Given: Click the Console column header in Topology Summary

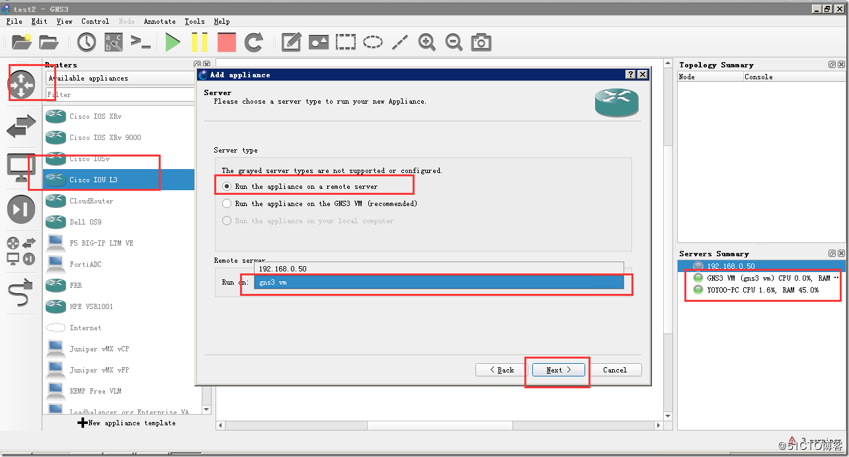Looking at the screenshot, I should coord(794,77).
